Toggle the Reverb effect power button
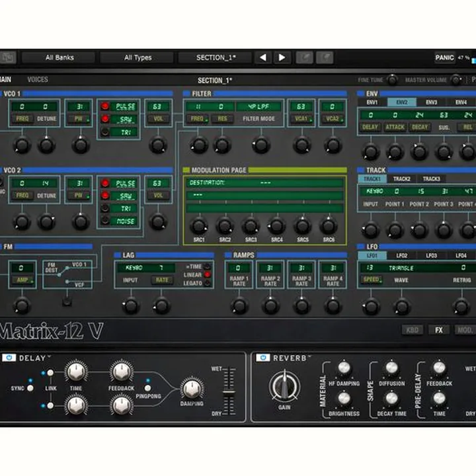The image size is (476, 476). (x=263, y=358)
